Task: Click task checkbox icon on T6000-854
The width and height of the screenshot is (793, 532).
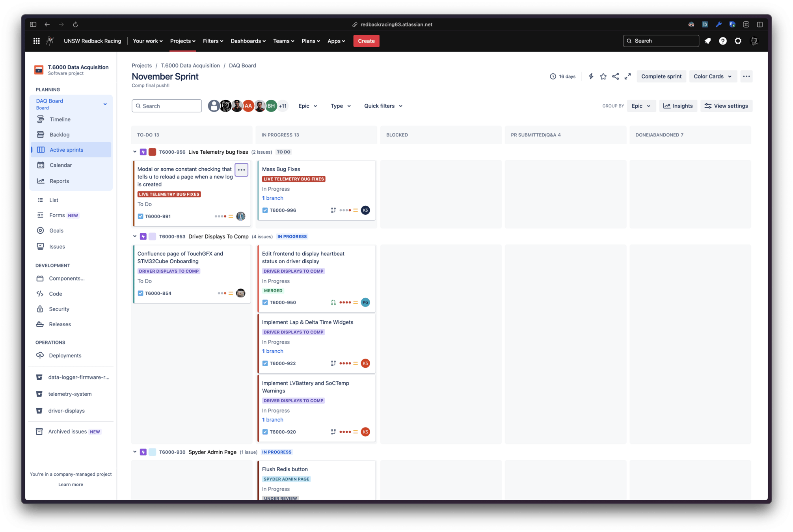Action: pos(140,293)
